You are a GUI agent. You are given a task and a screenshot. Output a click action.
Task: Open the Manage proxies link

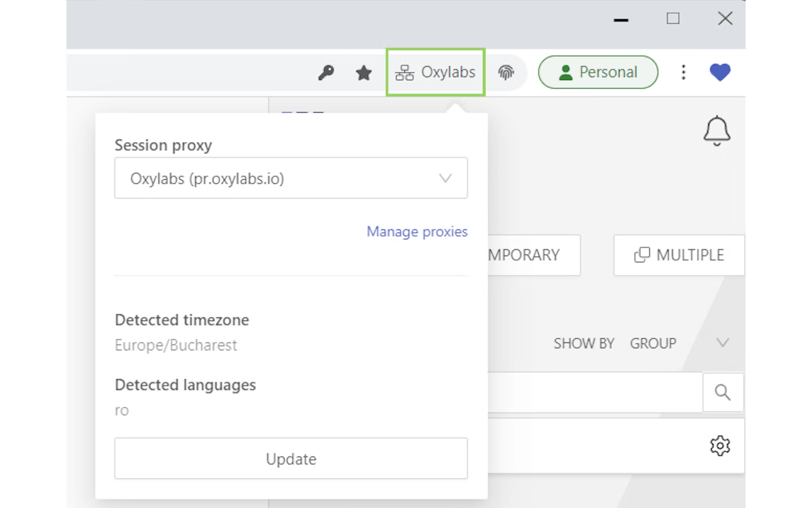pos(417,232)
